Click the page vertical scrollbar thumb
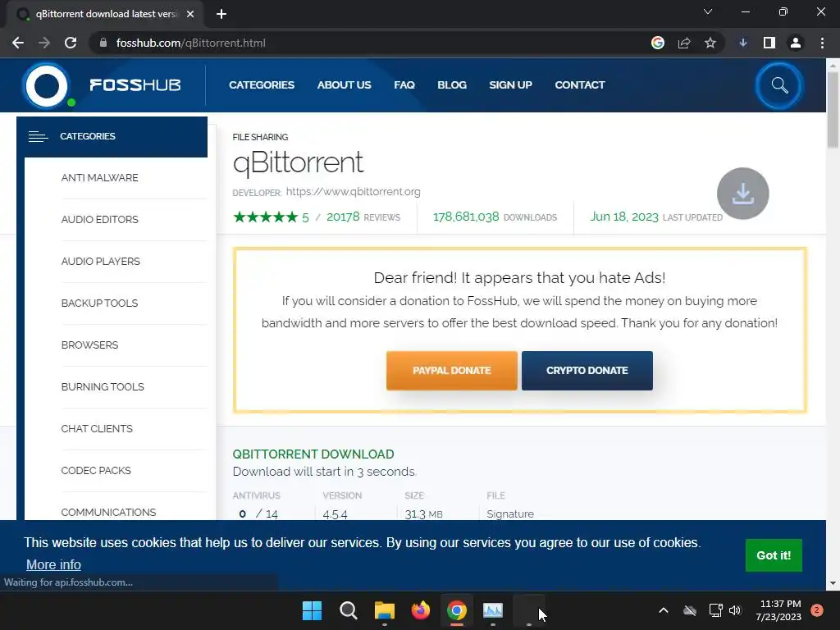The width and height of the screenshot is (840, 630). click(x=833, y=110)
